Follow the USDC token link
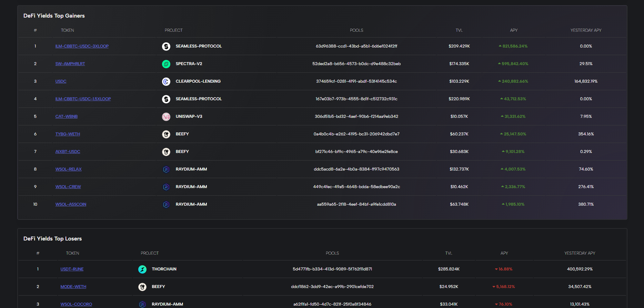 pos(61,81)
